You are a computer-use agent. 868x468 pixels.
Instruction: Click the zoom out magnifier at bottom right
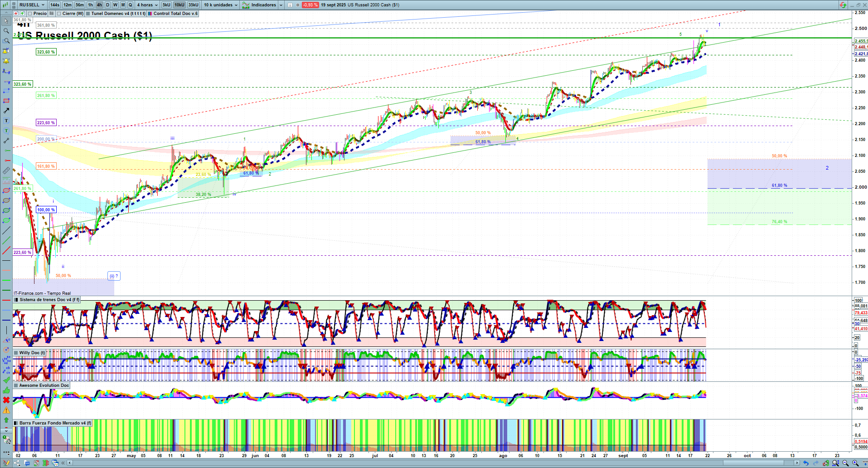[x=845, y=463]
